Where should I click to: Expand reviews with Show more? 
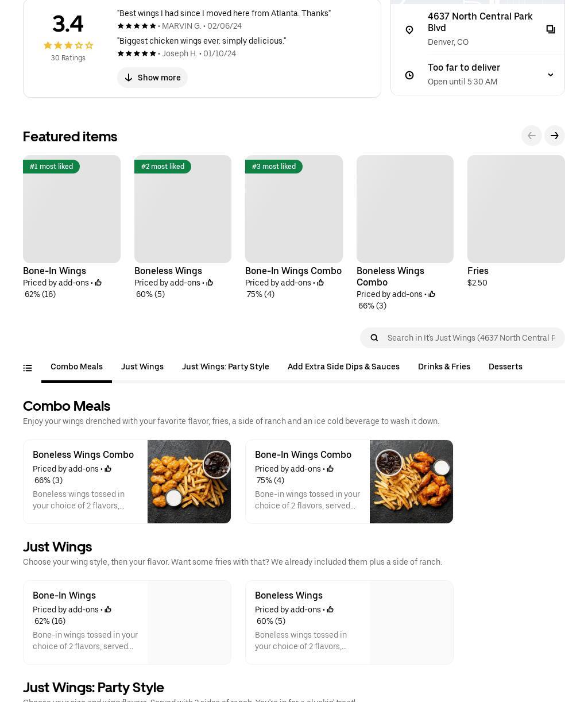(152, 78)
